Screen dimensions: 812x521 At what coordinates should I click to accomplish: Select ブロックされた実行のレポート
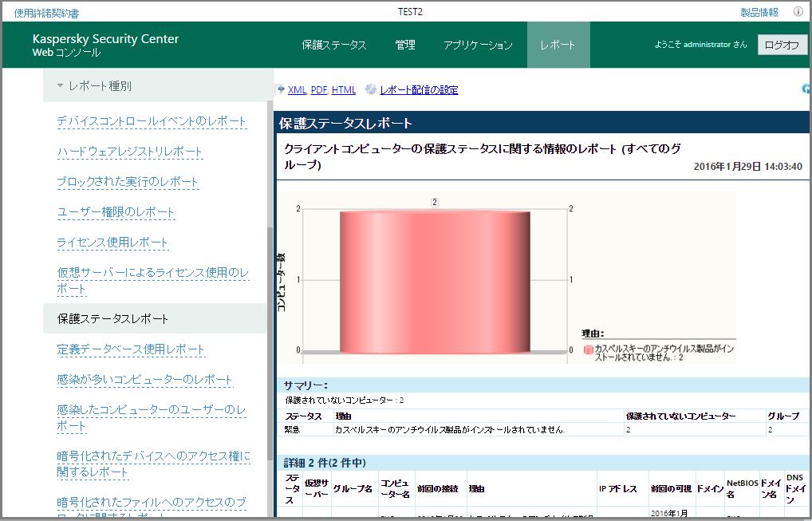[128, 182]
